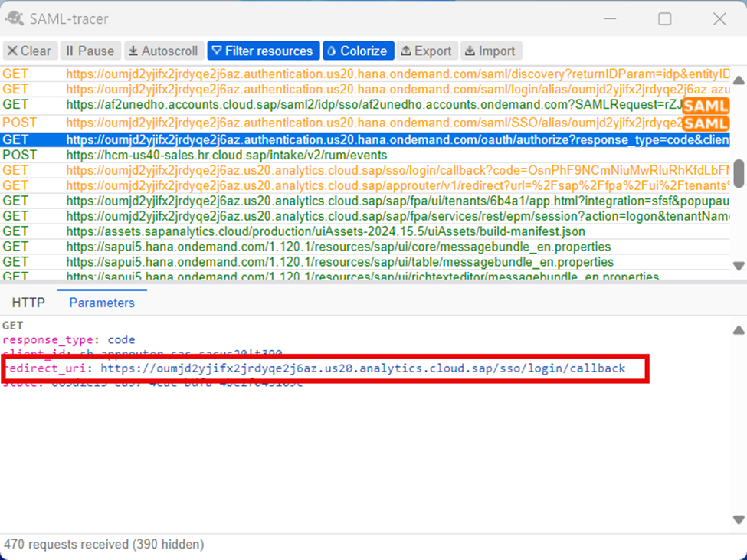747x560 pixels.
Task: Click the request list scroll-down arrow
Action: 739,266
